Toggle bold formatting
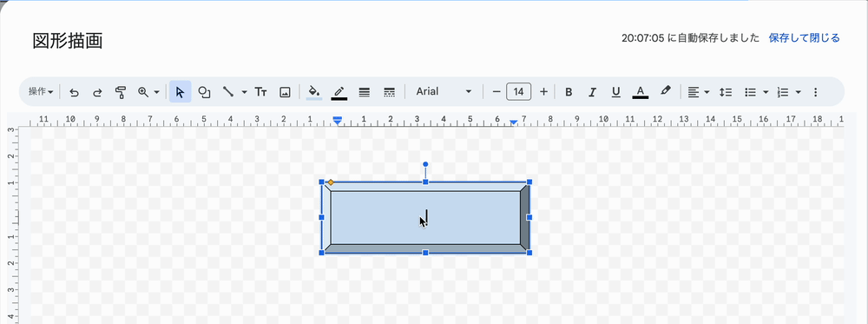The width and height of the screenshot is (868, 324). click(x=569, y=92)
